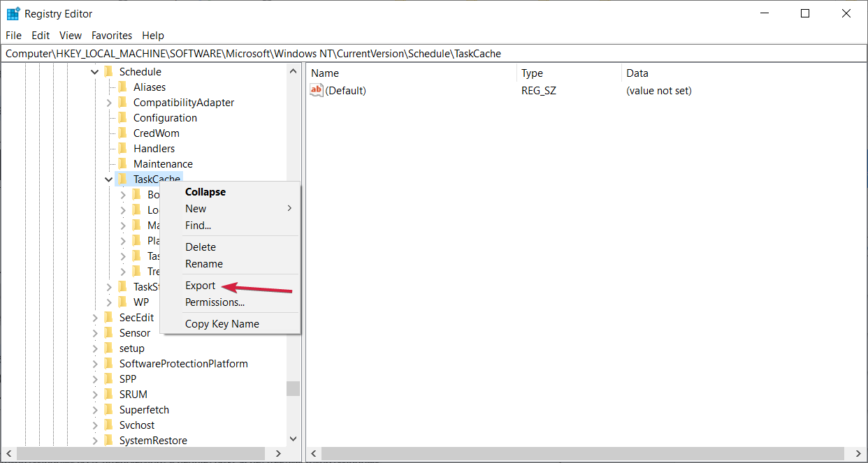Click the REG_SZ type cell
Screen dimensions: 868x463
coord(539,91)
